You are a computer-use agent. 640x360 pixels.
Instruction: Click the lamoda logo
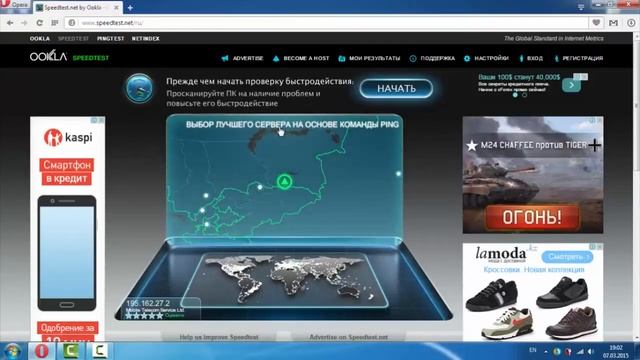point(500,254)
